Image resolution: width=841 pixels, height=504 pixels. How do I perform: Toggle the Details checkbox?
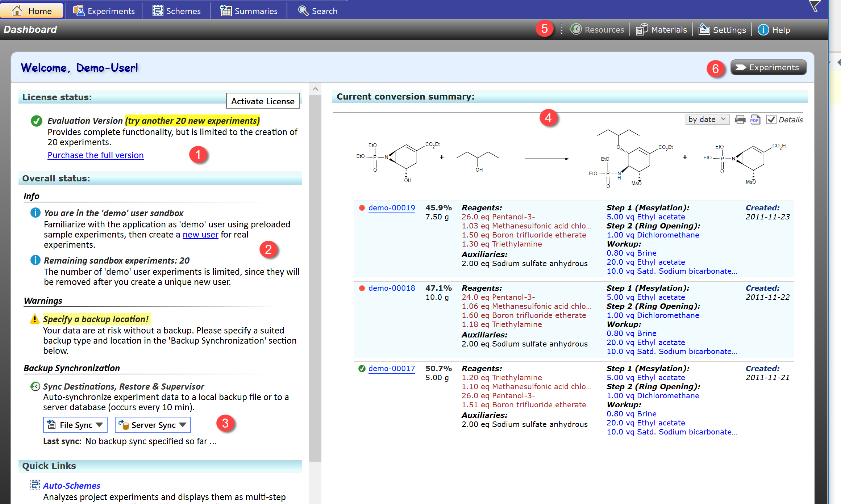tap(771, 119)
